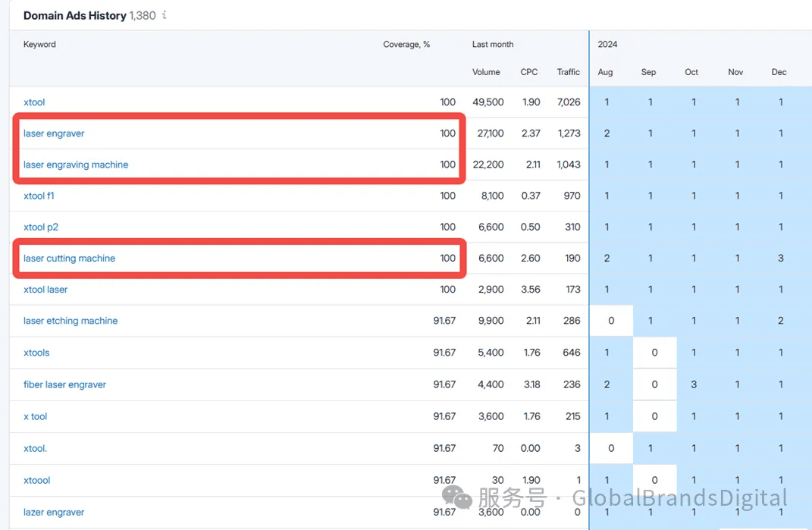Click the CPC column header
Screen dimensions: 812x530
(x=528, y=72)
